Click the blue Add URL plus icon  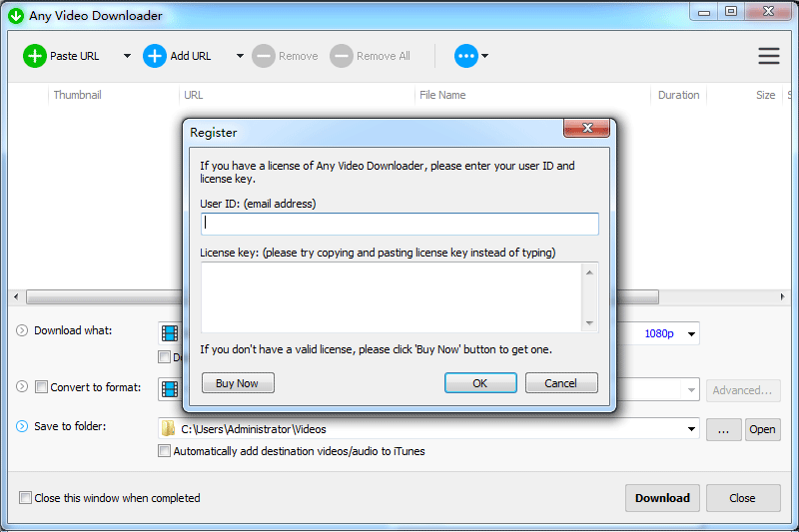pos(155,56)
